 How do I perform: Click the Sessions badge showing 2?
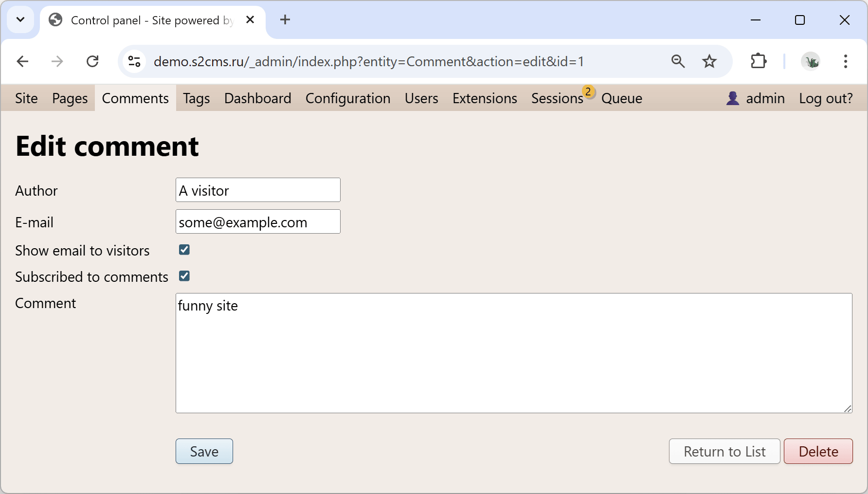(588, 91)
